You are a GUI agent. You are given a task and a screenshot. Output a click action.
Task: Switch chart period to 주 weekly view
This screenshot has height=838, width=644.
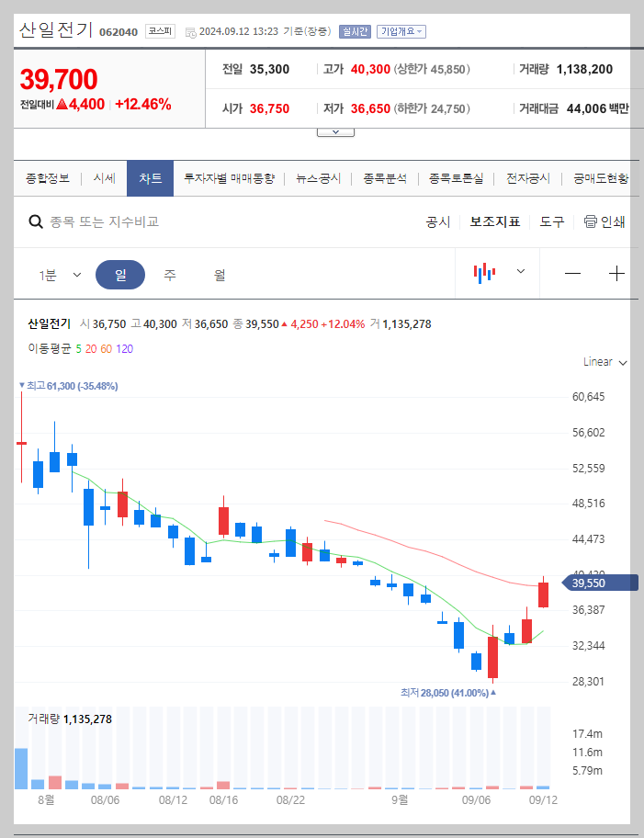tap(168, 273)
